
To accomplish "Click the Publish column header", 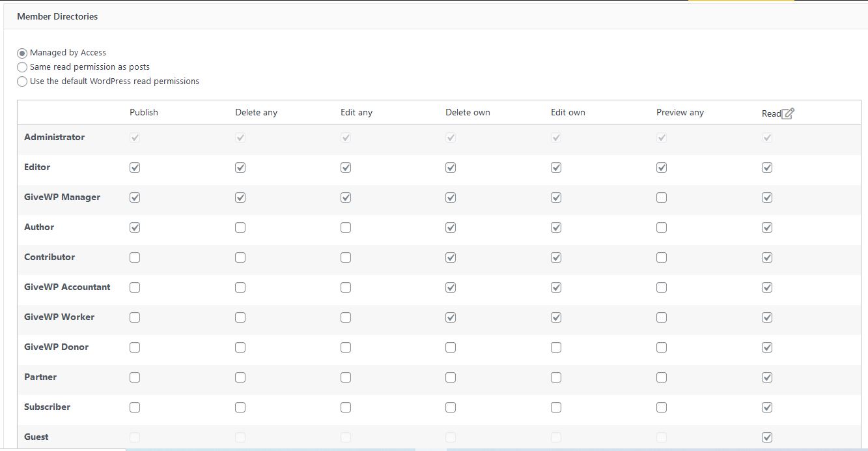I will 144,112.
